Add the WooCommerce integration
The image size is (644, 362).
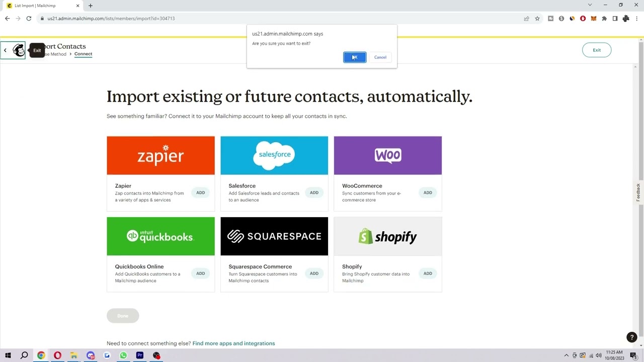pyautogui.click(x=428, y=193)
